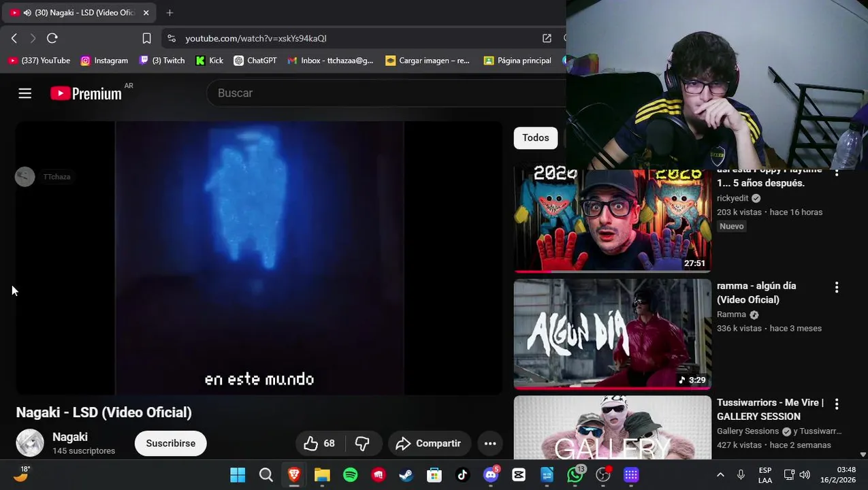The width and height of the screenshot is (868, 490).
Task: Open the Cargar imagen bookmark
Action: point(428,61)
